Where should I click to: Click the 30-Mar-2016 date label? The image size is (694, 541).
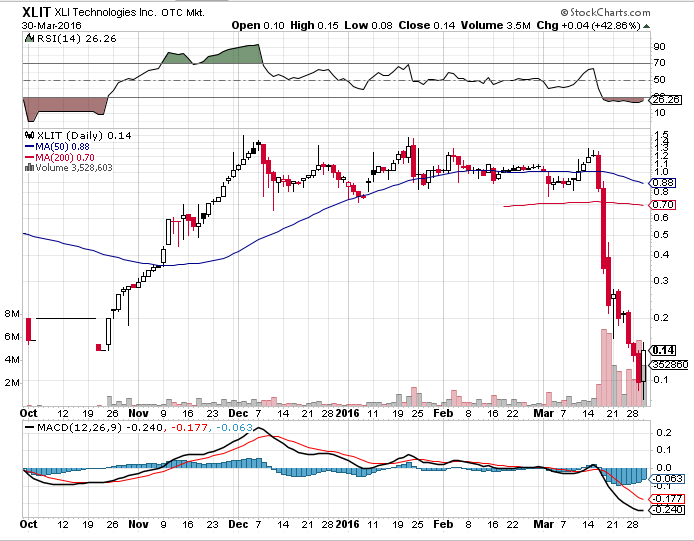tap(51, 26)
